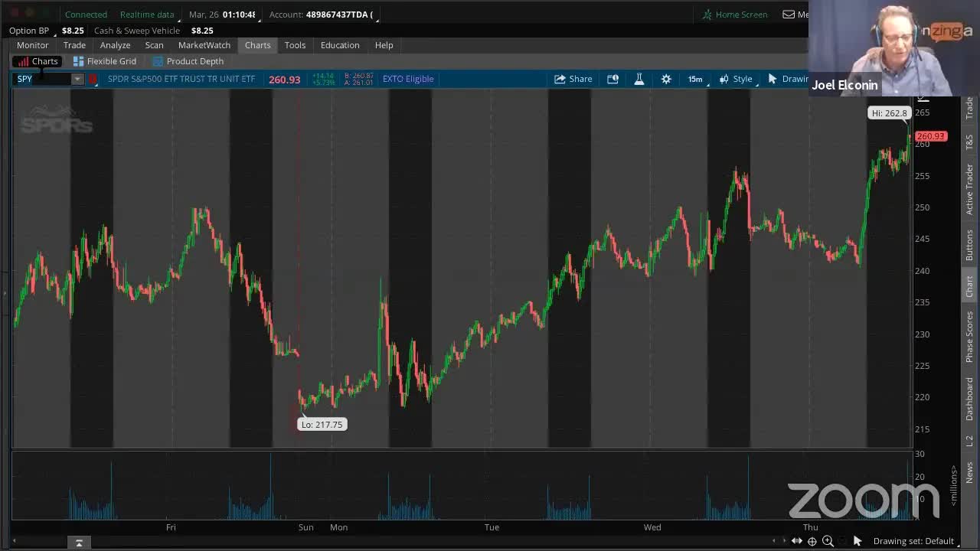Open the Account selector dropdown
This screenshot has width=980, height=551.
[323, 15]
